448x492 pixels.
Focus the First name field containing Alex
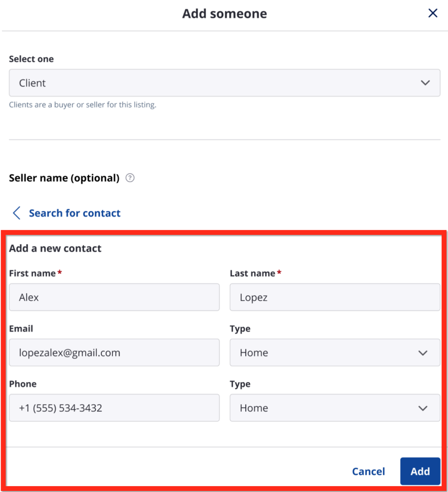(x=114, y=297)
